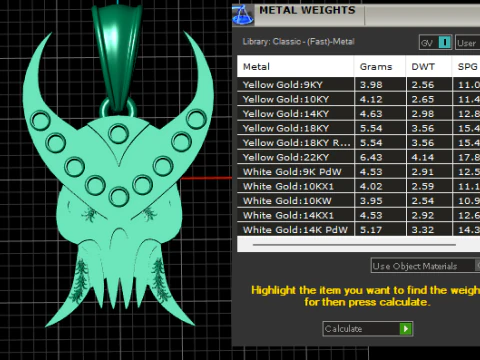Click grams value 4.63
The image size is (480, 360).
tap(371, 114)
